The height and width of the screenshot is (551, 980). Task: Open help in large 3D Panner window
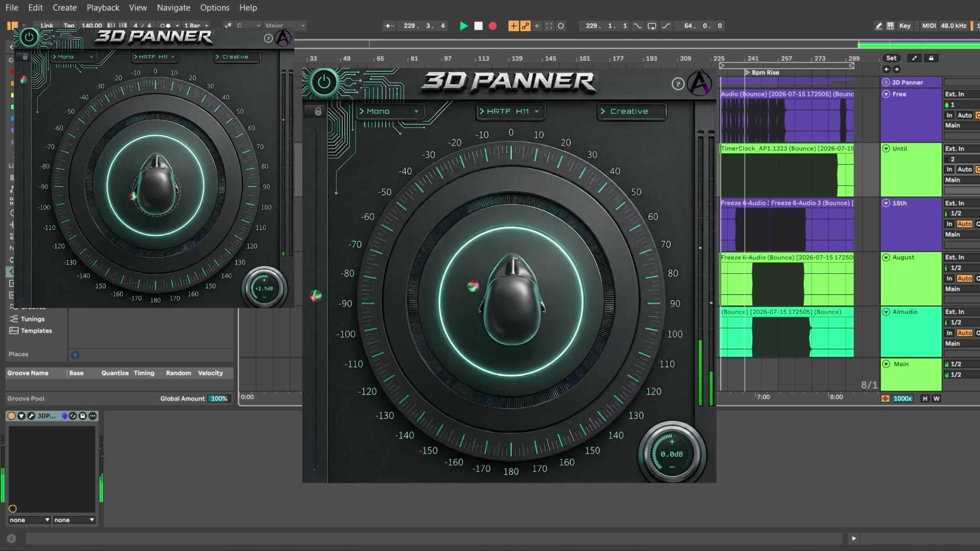coord(678,84)
